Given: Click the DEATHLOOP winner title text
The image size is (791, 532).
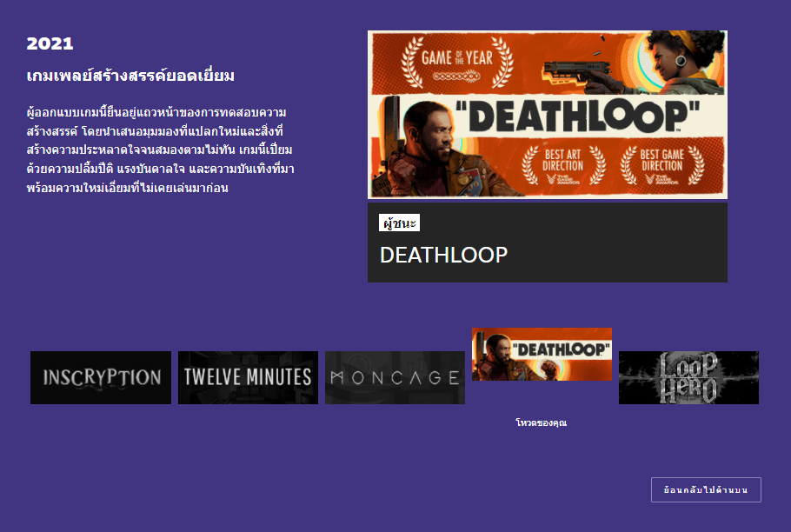Looking at the screenshot, I should click(x=443, y=255).
